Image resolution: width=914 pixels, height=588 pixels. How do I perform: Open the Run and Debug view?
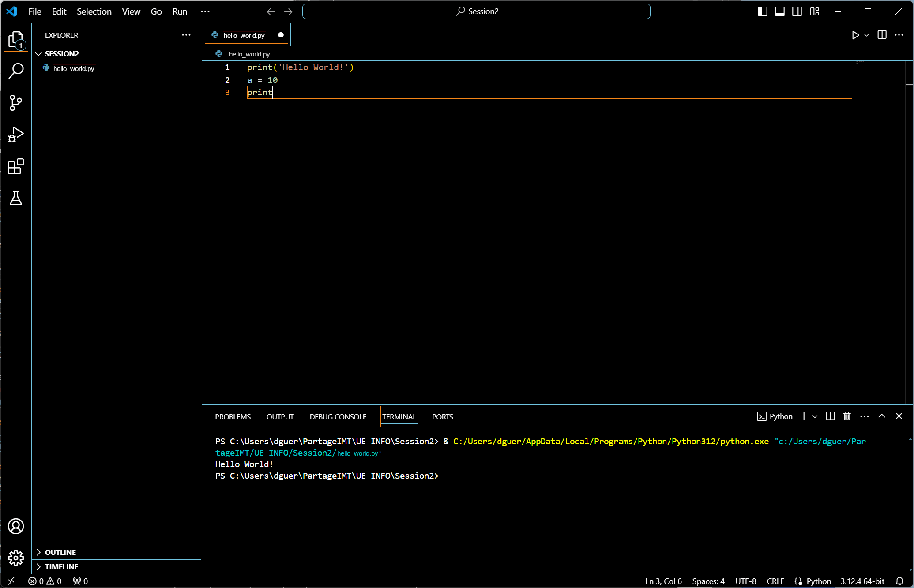pyautogui.click(x=16, y=135)
